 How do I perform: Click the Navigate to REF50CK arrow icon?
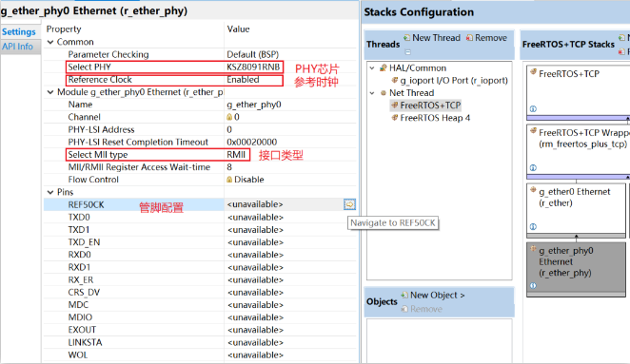pyautogui.click(x=349, y=204)
